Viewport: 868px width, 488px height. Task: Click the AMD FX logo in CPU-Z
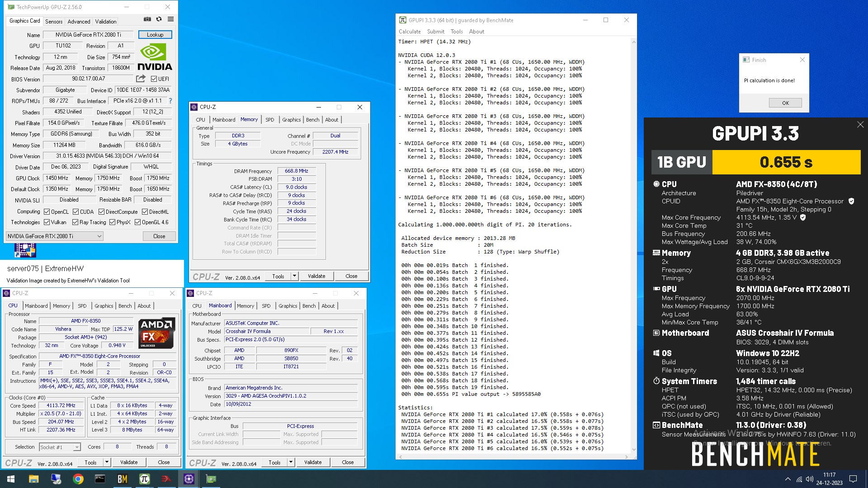coord(156,333)
